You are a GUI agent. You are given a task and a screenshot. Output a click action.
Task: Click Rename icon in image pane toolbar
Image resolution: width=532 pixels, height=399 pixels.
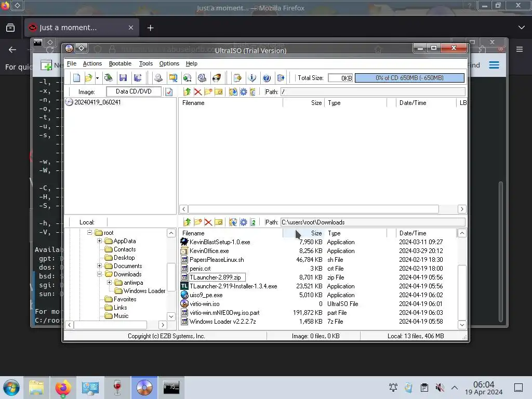(219, 91)
